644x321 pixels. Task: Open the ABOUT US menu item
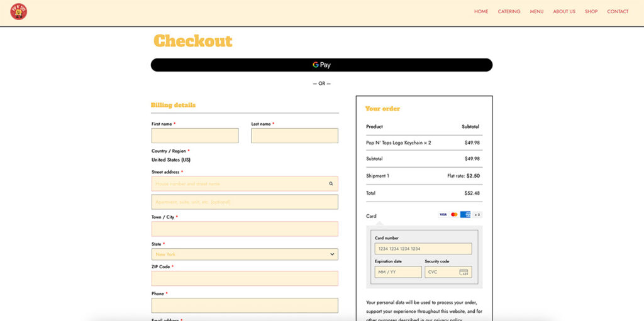click(564, 11)
